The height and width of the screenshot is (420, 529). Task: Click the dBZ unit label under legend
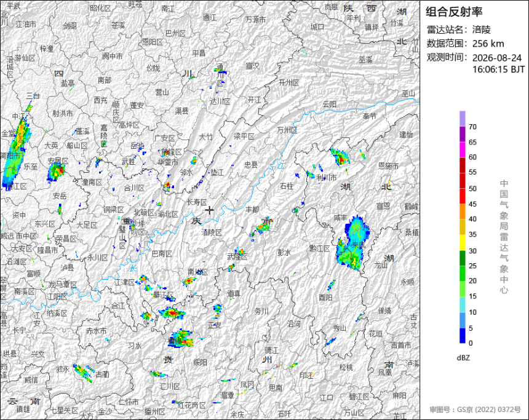463,358
